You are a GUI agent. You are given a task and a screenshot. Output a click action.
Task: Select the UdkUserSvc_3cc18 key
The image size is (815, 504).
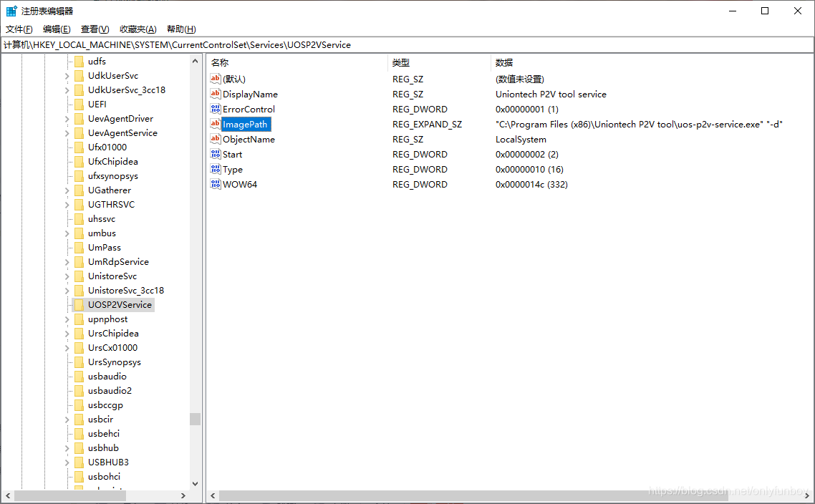[x=127, y=90]
